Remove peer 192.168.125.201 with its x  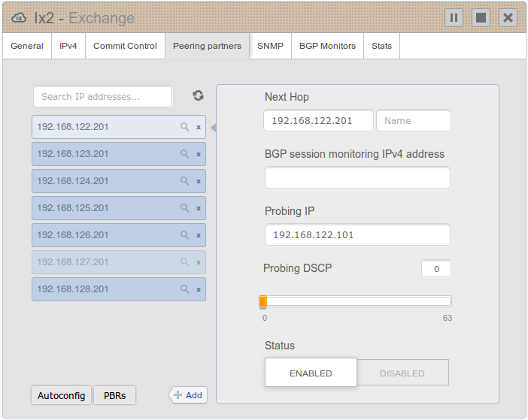199,208
